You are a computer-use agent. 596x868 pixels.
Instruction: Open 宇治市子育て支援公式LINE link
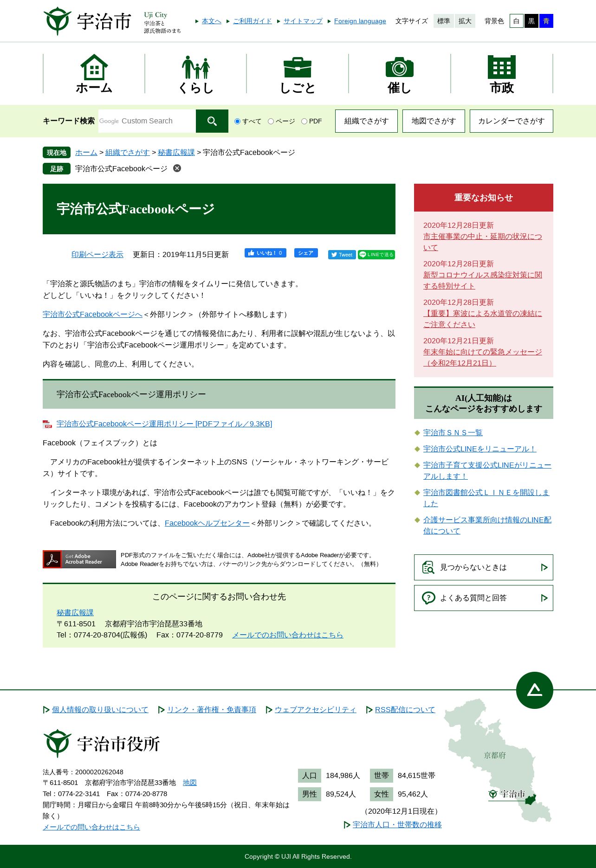coord(487,470)
